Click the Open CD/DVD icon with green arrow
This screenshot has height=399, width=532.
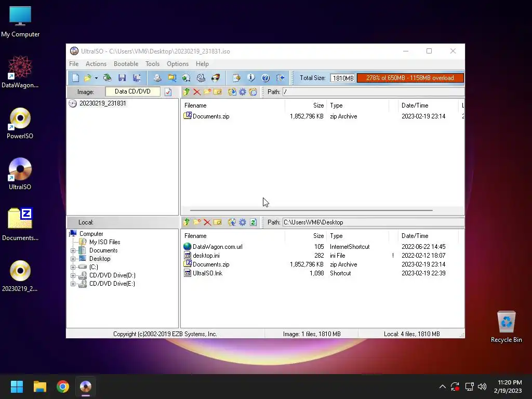point(107,78)
